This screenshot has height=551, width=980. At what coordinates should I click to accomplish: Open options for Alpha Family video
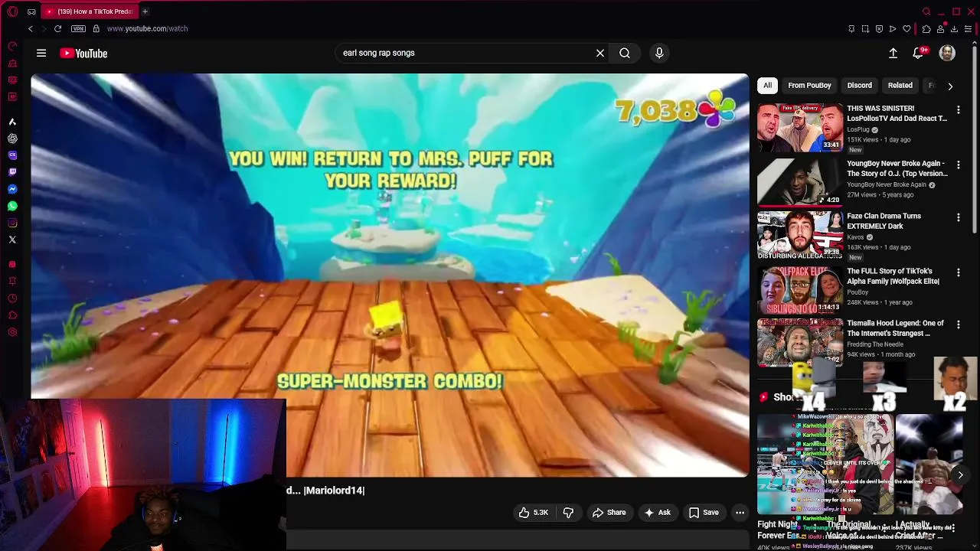click(x=958, y=273)
